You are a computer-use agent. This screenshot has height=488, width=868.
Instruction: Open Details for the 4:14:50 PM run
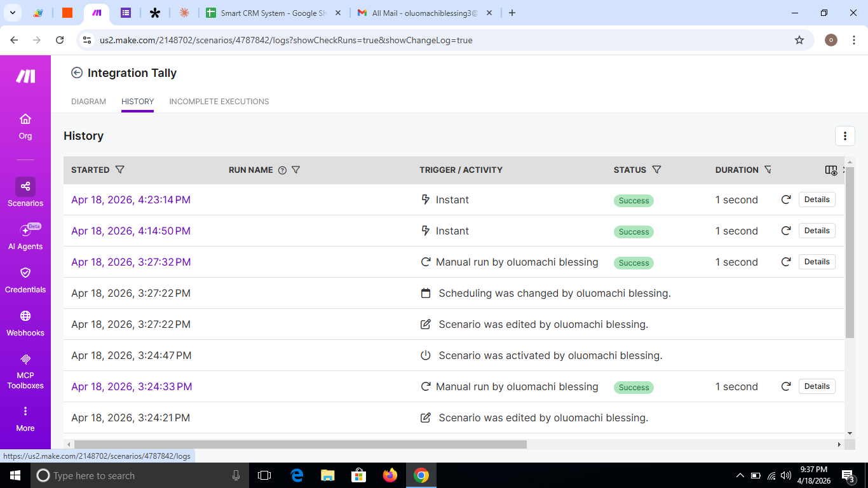[817, 231]
